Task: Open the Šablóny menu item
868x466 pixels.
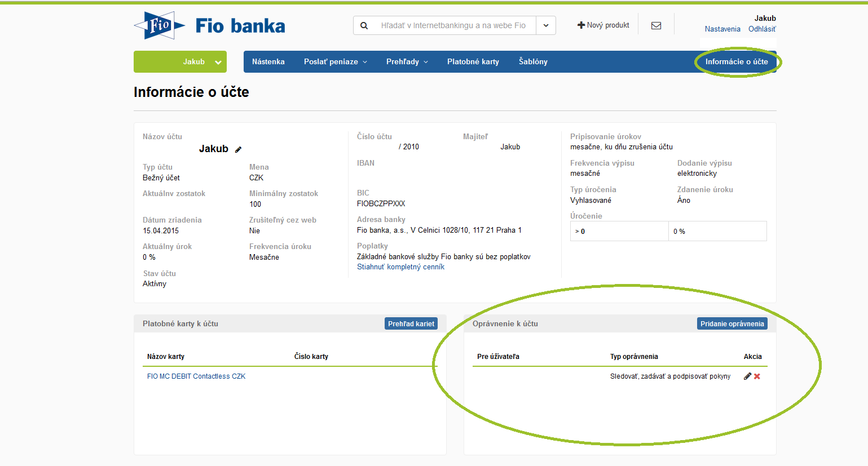Action: point(533,62)
